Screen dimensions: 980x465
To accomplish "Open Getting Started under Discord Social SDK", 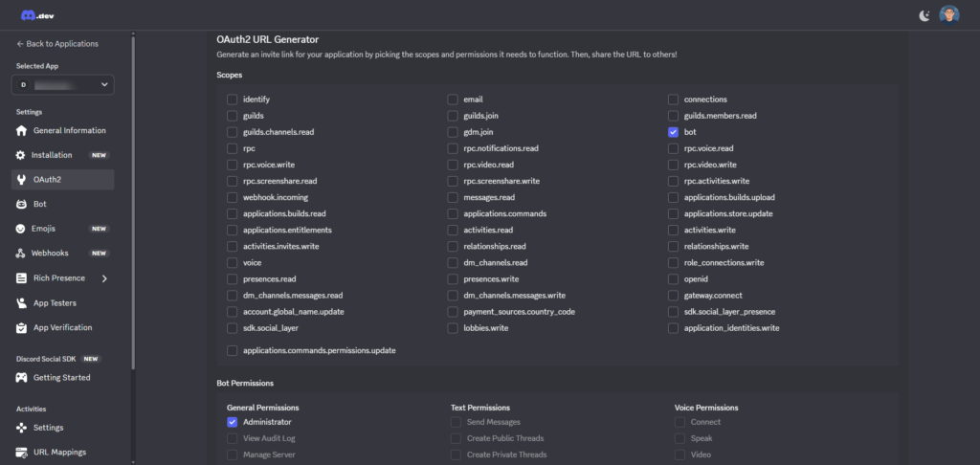I will click(x=61, y=378).
